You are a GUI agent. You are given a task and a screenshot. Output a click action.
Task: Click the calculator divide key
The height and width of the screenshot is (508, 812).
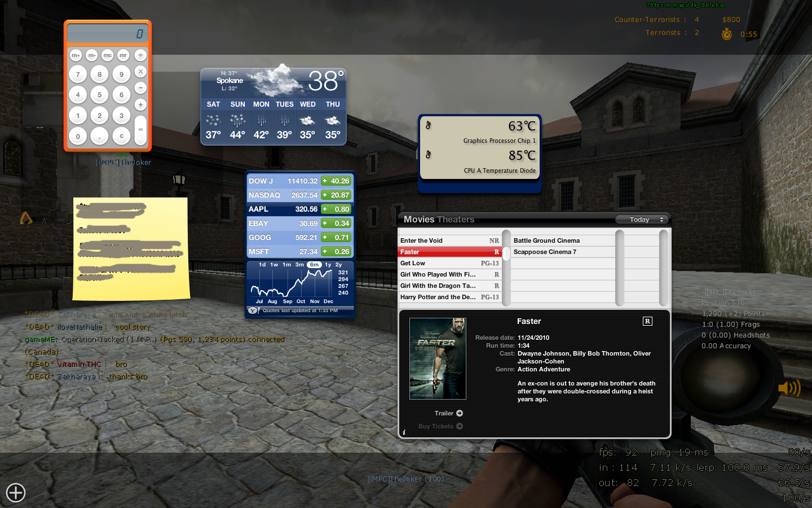click(x=140, y=55)
